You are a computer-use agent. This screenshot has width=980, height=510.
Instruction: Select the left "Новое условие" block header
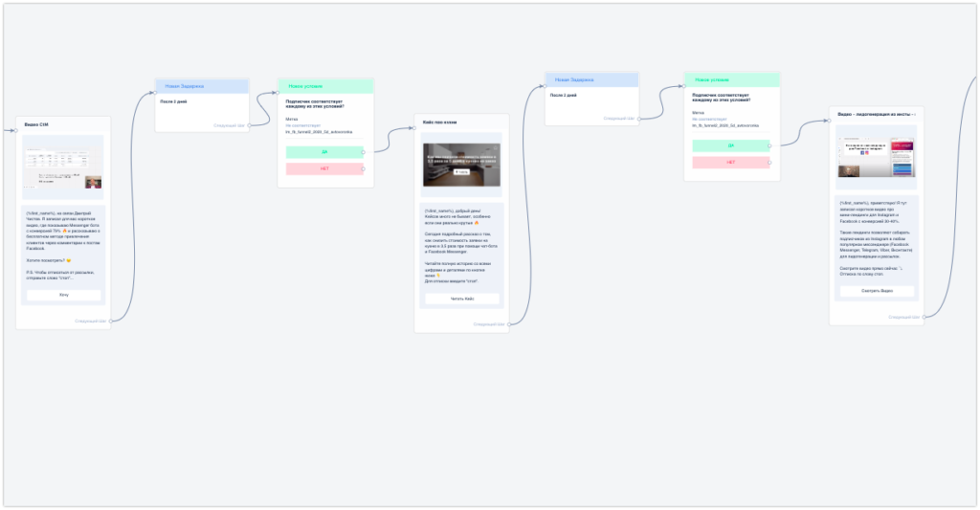click(x=325, y=86)
